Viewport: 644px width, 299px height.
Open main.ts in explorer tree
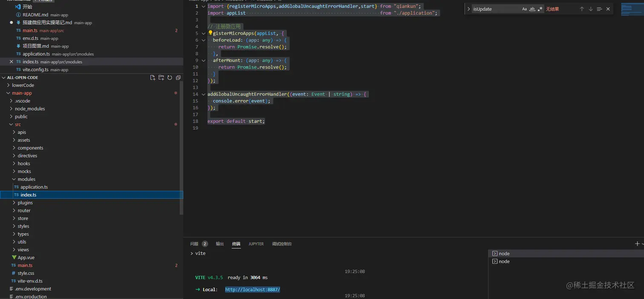point(25,265)
